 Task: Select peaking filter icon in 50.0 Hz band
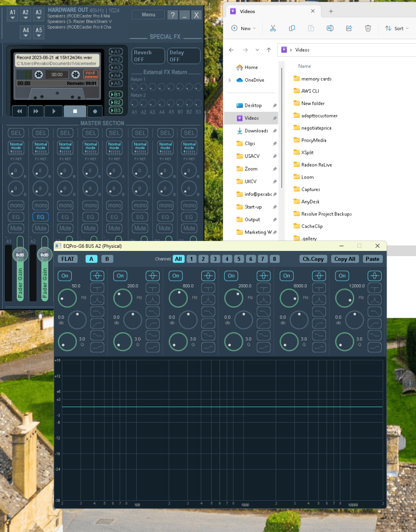point(97,276)
